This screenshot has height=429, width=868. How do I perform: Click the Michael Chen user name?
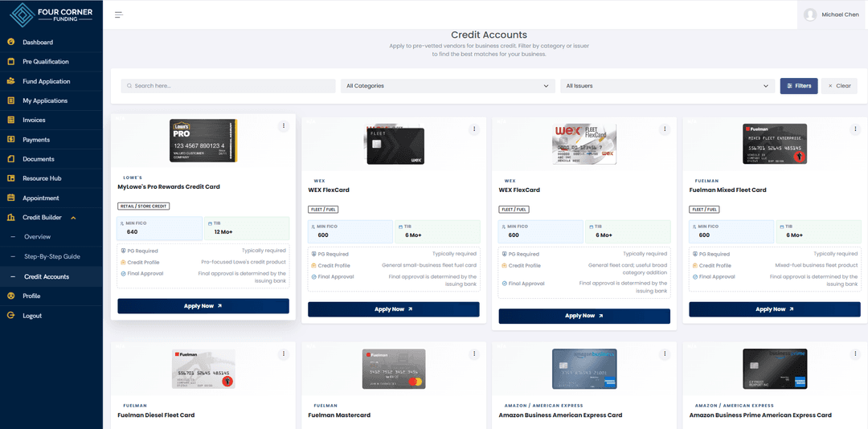[841, 15]
